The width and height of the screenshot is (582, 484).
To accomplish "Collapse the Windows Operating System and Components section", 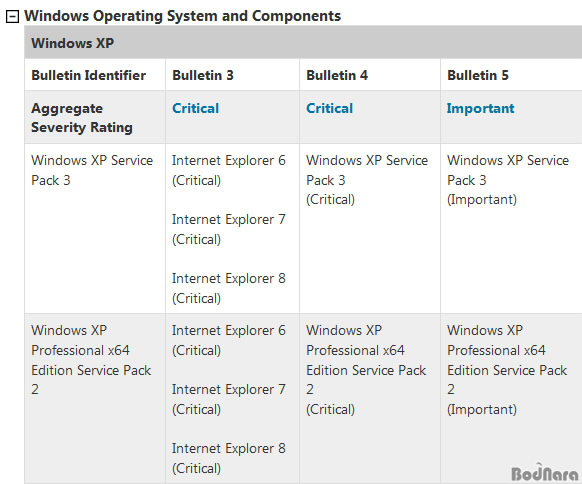I will click(12, 17).
